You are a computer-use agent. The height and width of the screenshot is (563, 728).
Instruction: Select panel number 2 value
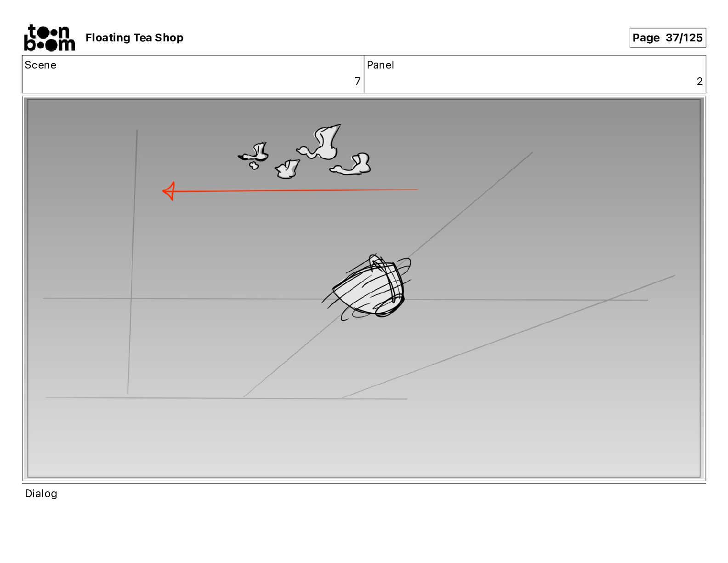tap(700, 81)
